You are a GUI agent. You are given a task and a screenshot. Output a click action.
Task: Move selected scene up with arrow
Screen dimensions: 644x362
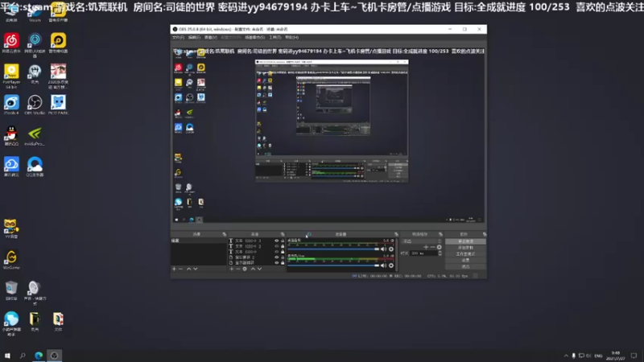click(189, 269)
